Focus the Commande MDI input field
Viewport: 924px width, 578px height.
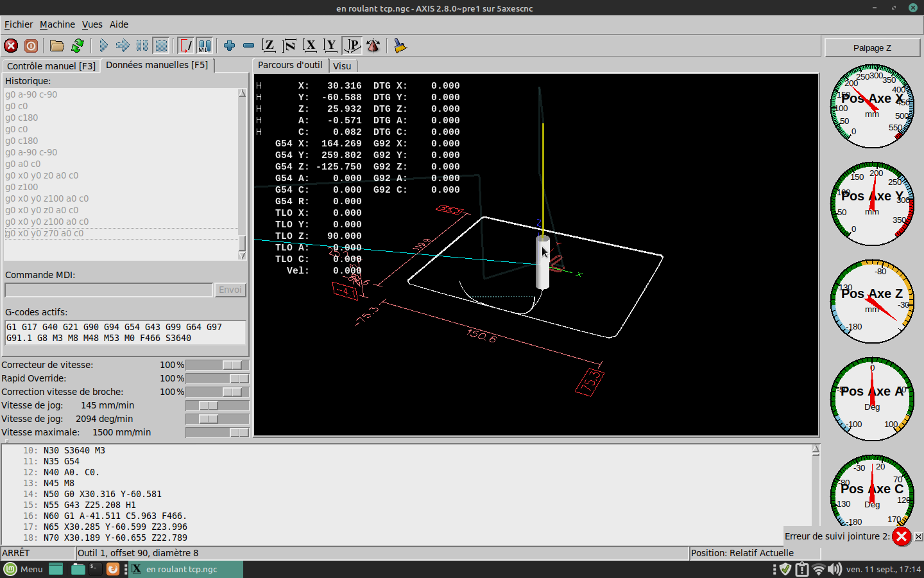(108, 290)
